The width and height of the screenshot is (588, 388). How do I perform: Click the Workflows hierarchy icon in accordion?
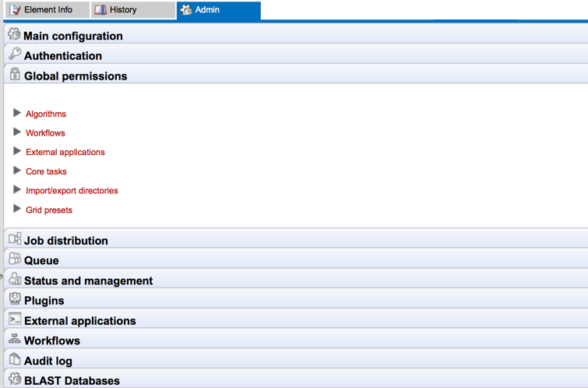tap(15, 338)
